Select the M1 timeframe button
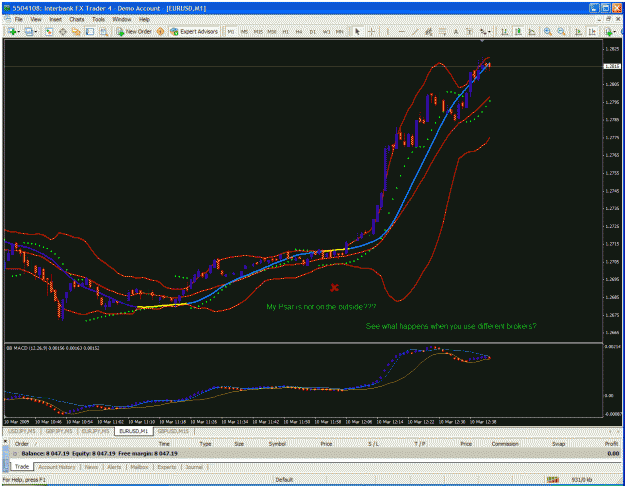 [231, 31]
